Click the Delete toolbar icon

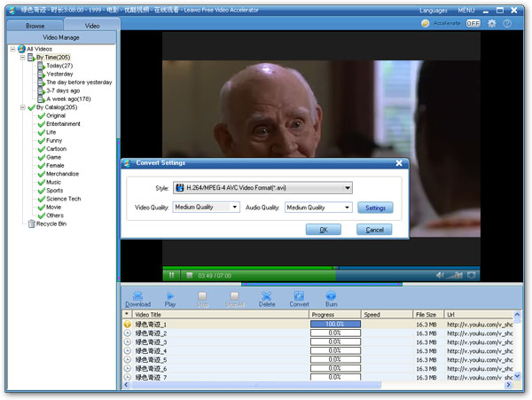[267, 299]
